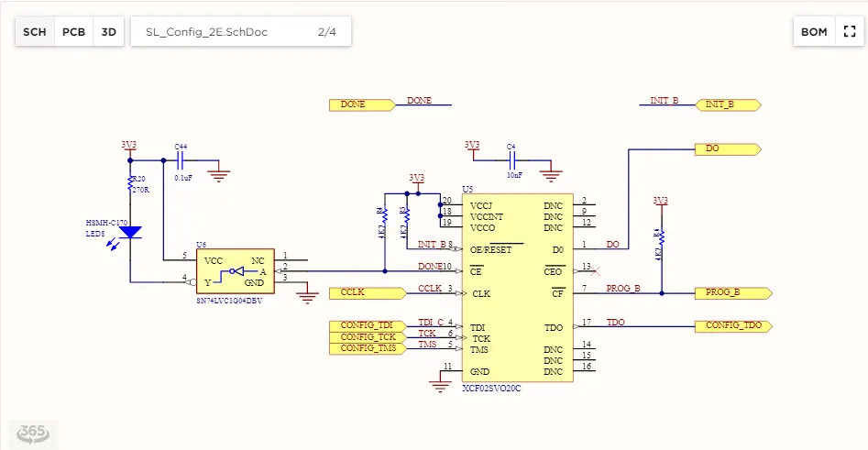Click the CCLK net label on wire
The height and width of the screenshot is (450, 868).
(x=430, y=289)
